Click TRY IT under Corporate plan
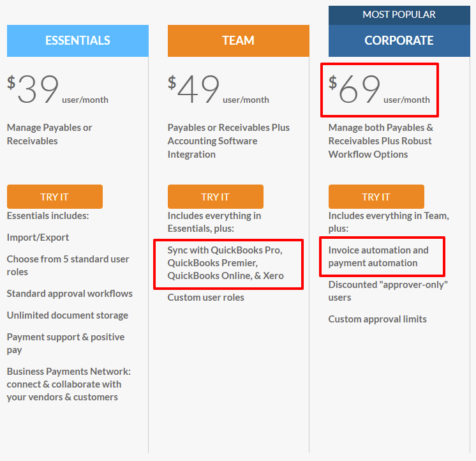The height and width of the screenshot is (461, 476). (x=376, y=197)
